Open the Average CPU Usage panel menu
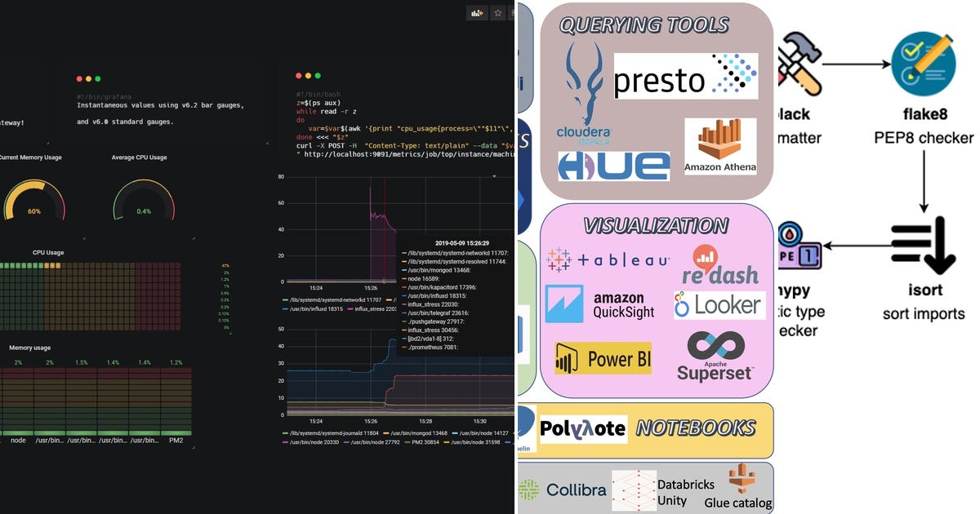 click(139, 157)
